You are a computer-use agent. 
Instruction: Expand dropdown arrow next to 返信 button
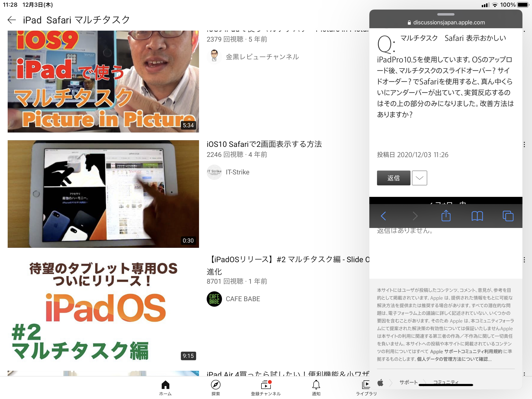[x=419, y=178]
